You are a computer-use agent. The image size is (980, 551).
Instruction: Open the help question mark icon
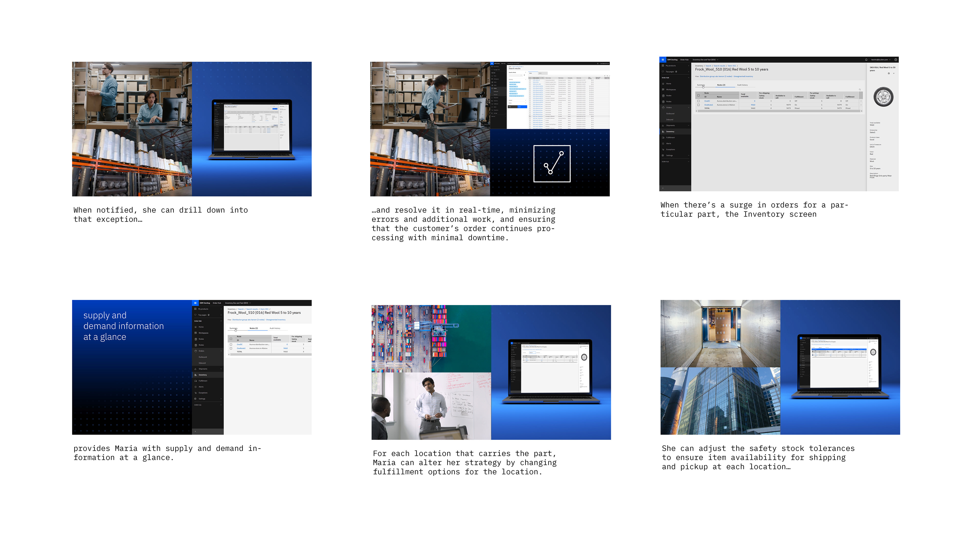(896, 60)
